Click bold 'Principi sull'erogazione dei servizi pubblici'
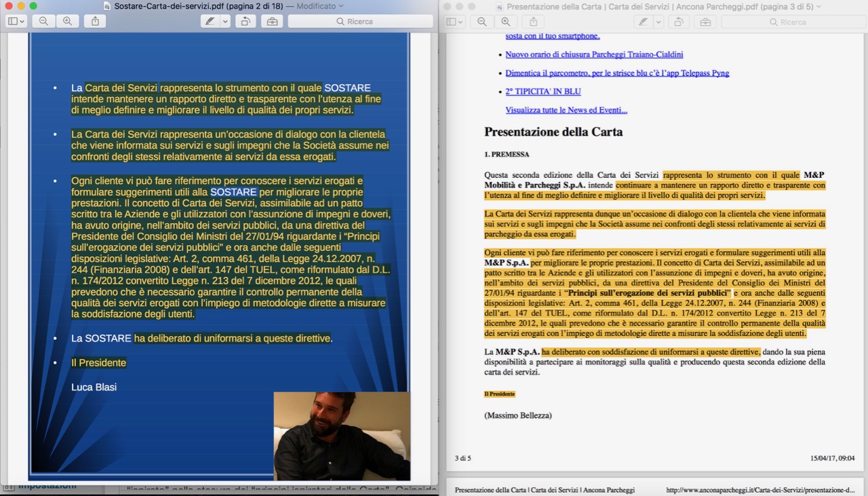This screenshot has height=496, width=868. 648,292
